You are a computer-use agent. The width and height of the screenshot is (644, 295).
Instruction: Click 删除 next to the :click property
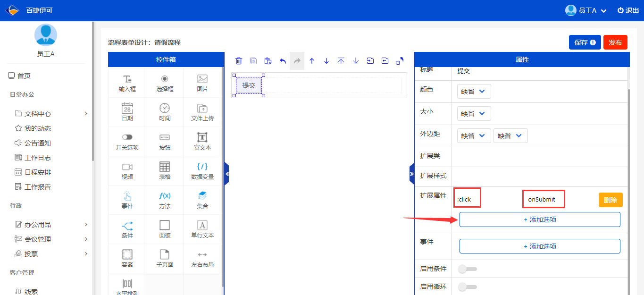click(x=611, y=200)
